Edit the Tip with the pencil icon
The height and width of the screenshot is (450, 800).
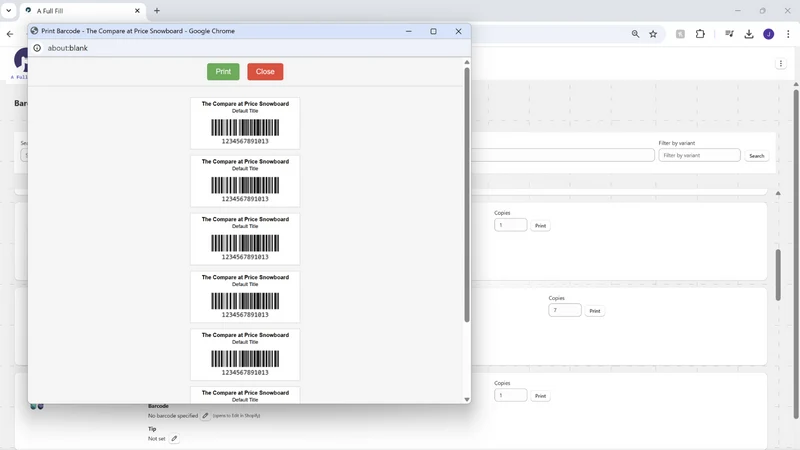pos(174,438)
